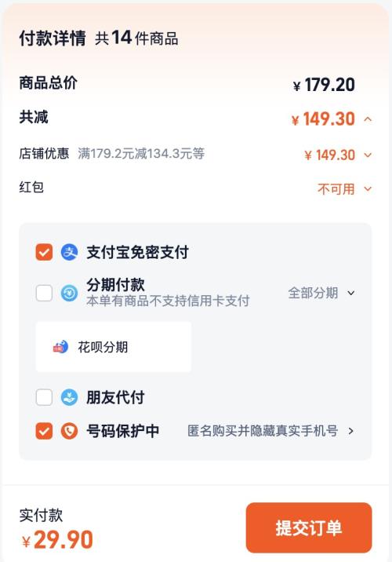Open the 红包 不可用 dropdown arrow
392x562 pixels.
click(368, 188)
